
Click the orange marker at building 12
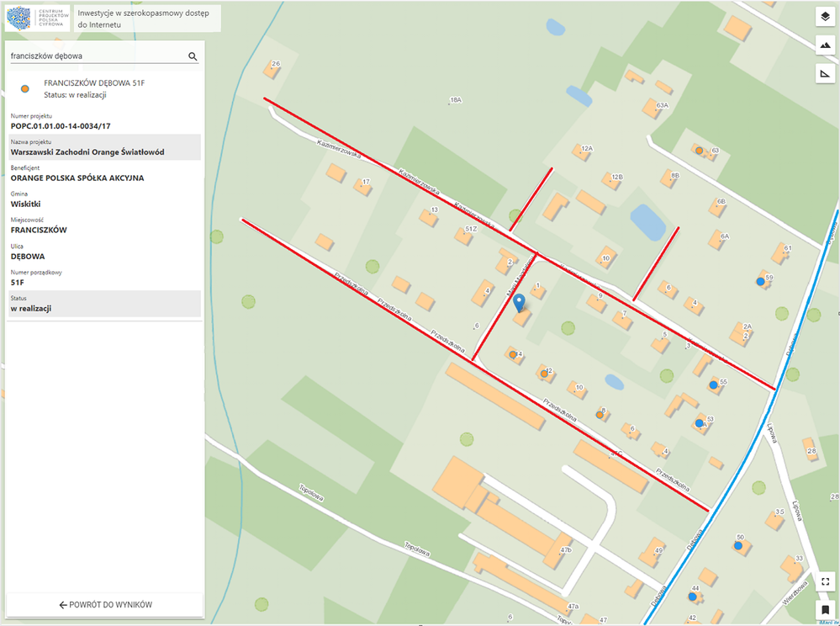tap(544, 372)
